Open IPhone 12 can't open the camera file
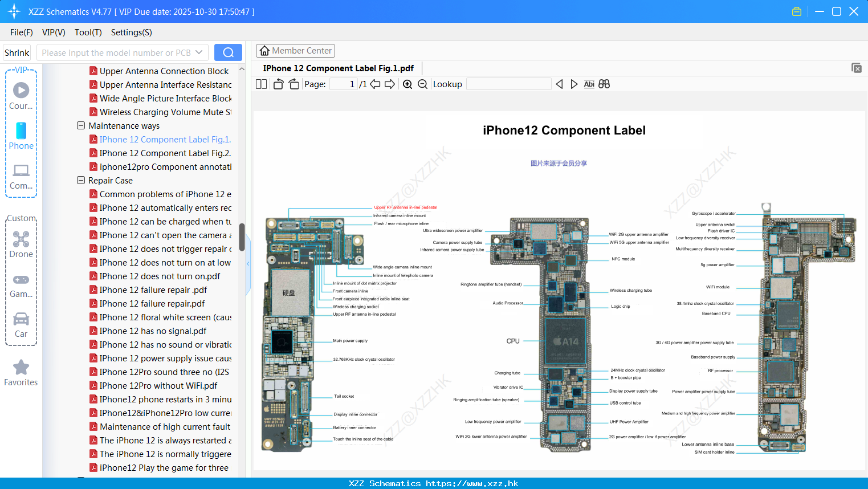Viewport: 868px width, 489px height. coord(161,235)
